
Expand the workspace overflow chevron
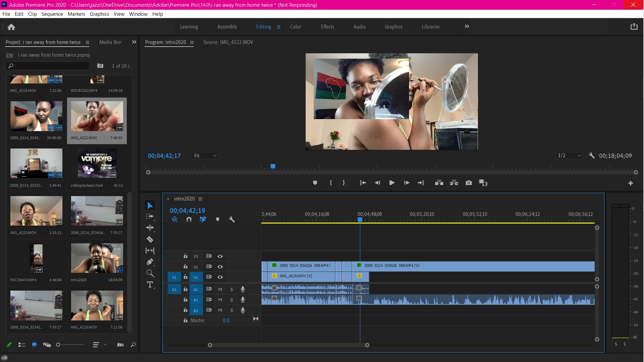click(467, 26)
